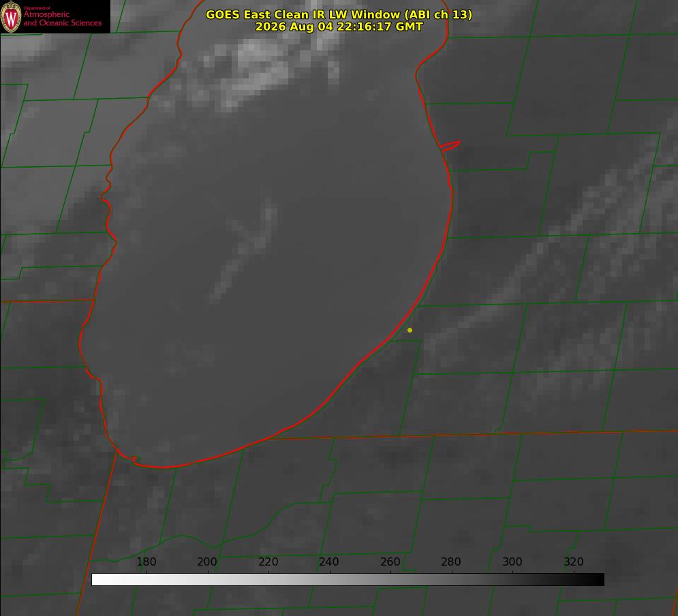Image resolution: width=678 pixels, height=616 pixels.
Task: Click the small red-outlined inlet on the eastern shore
Action: click(x=450, y=146)
